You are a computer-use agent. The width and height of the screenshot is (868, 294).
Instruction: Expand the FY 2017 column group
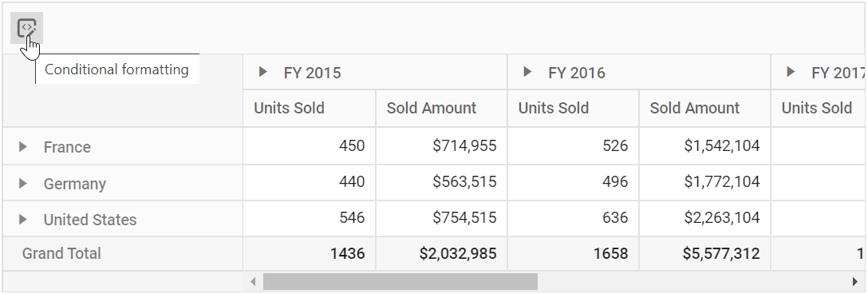[791, 72]
